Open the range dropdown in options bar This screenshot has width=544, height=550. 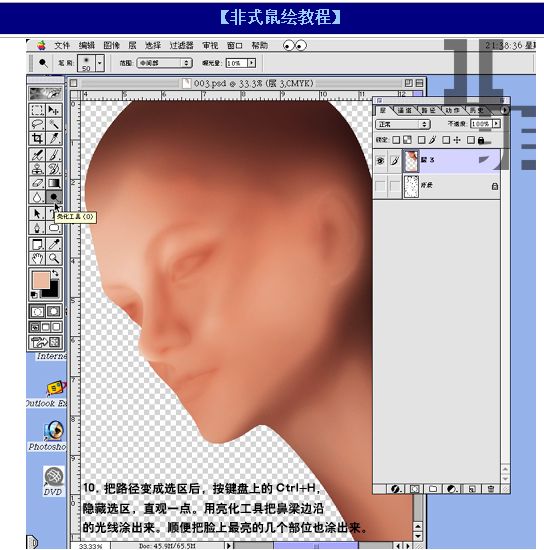pyautogui.click(x=164, y=63)
